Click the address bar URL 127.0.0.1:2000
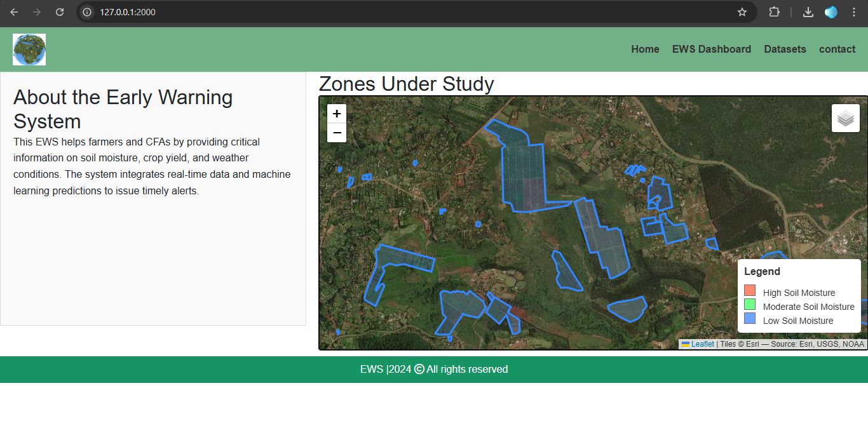The width and height of the screenshot is (868, 428). click(x=128, y=12)
